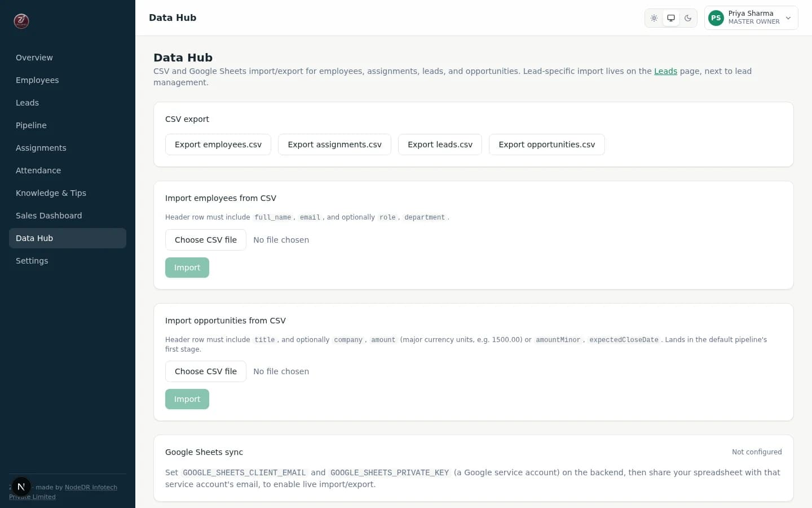
Task: Follow the Leads link in the description
Action: (665, 71)
